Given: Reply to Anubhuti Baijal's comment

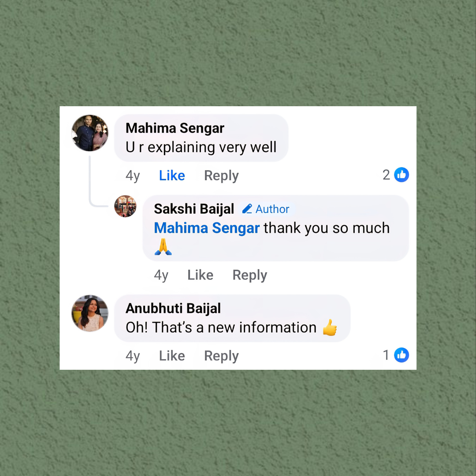Looking at the screenshot, I should pos(221,356).
